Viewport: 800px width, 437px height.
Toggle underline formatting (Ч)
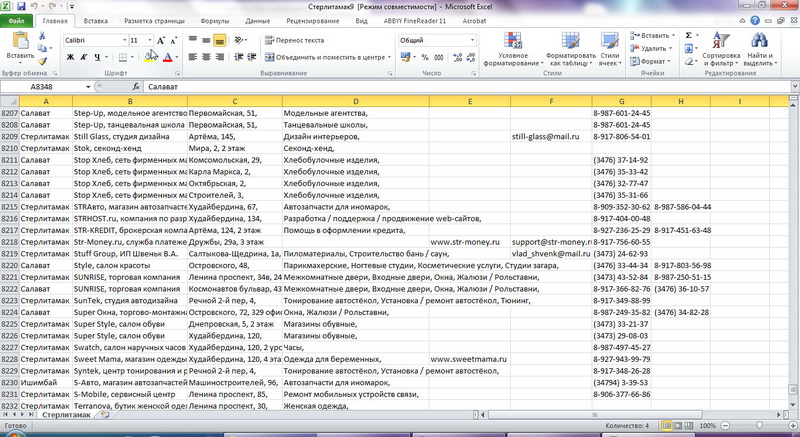[x=97, y=57]
